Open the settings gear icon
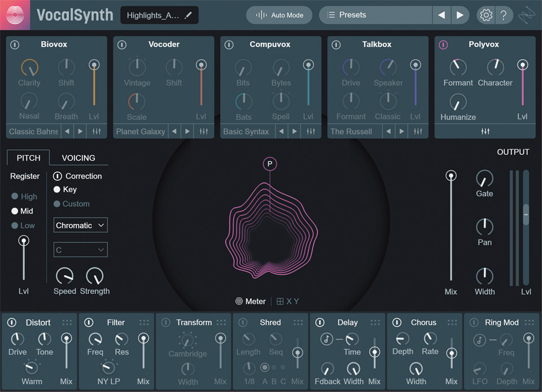Screen dimensions: 542x392 coord(486,15)
